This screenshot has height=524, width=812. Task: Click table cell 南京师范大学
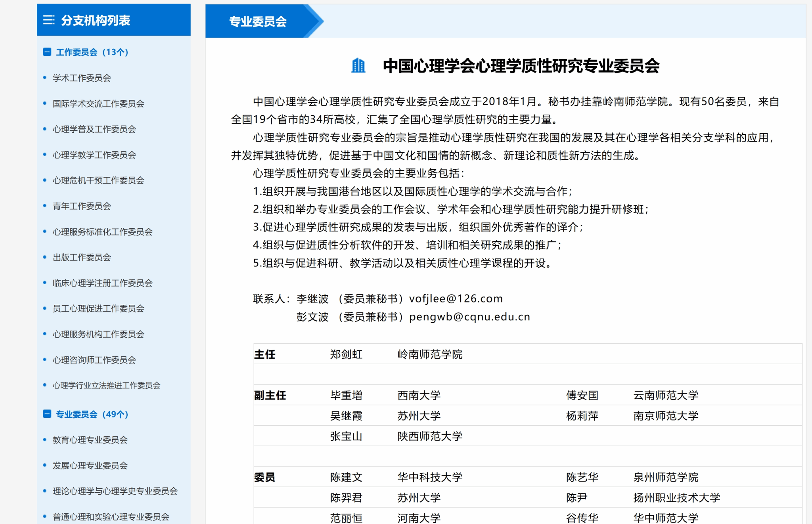click(x=666, y=415)
